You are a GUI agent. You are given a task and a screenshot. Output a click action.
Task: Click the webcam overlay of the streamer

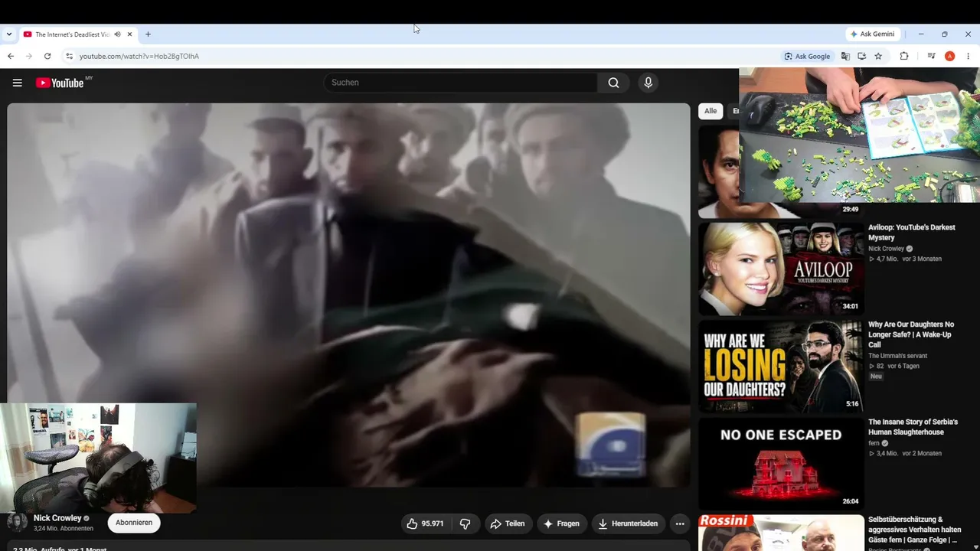coord(98,458)
